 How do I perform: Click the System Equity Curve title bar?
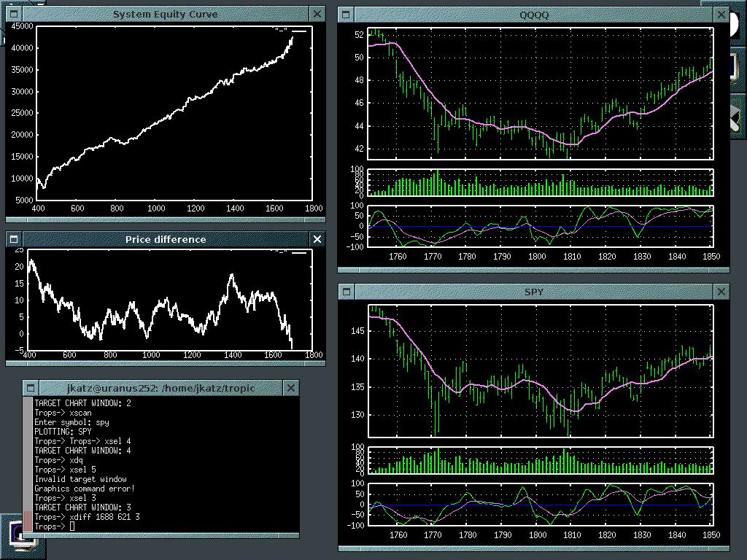[166, 14]
